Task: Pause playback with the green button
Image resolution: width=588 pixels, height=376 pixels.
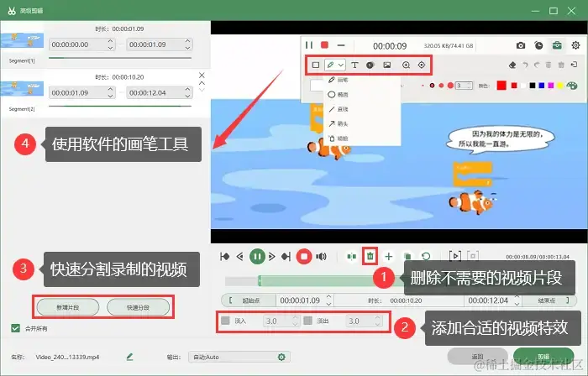Action: [x=257, y=257]
